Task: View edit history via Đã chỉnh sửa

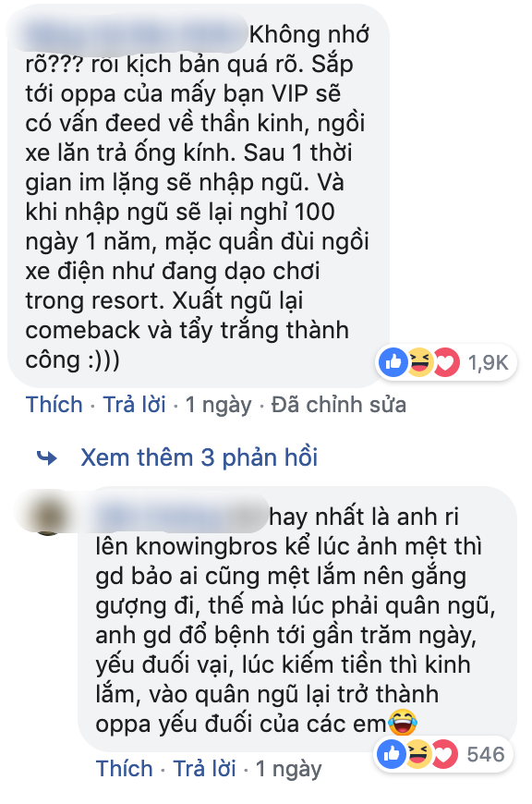Action: point(339,405)
